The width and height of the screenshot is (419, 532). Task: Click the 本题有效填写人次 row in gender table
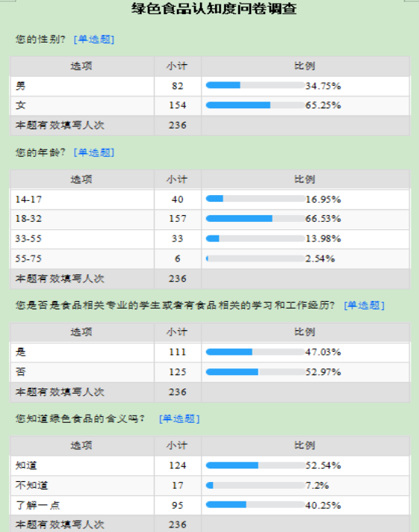point(210,126)
